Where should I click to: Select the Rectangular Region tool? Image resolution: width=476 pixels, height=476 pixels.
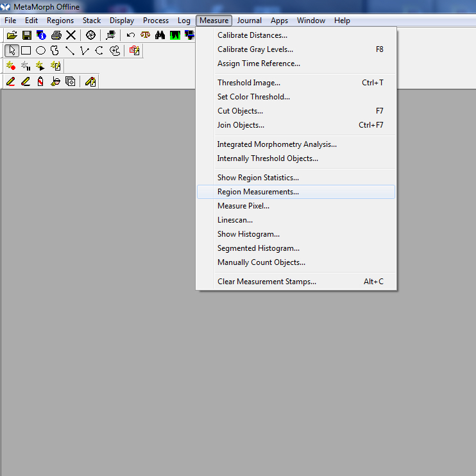26,51
